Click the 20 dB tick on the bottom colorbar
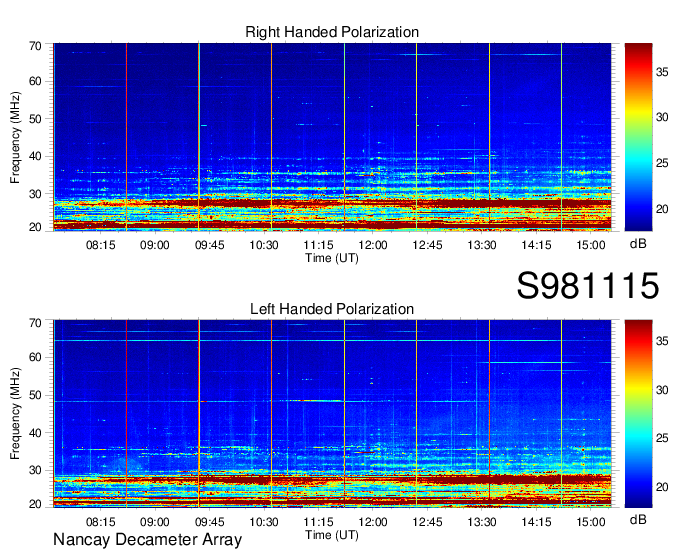This screenshot has height=552, width=680. (x=662, y=487)
